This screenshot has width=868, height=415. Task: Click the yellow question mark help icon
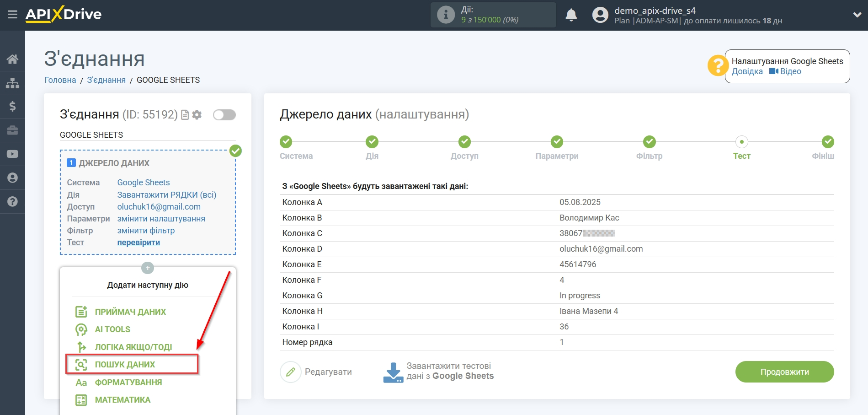pos(718,65)
